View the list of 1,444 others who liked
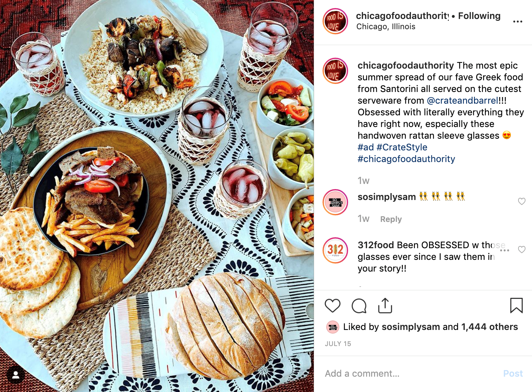532x392 pixels. pyautogui.click(x=489, y=327)
